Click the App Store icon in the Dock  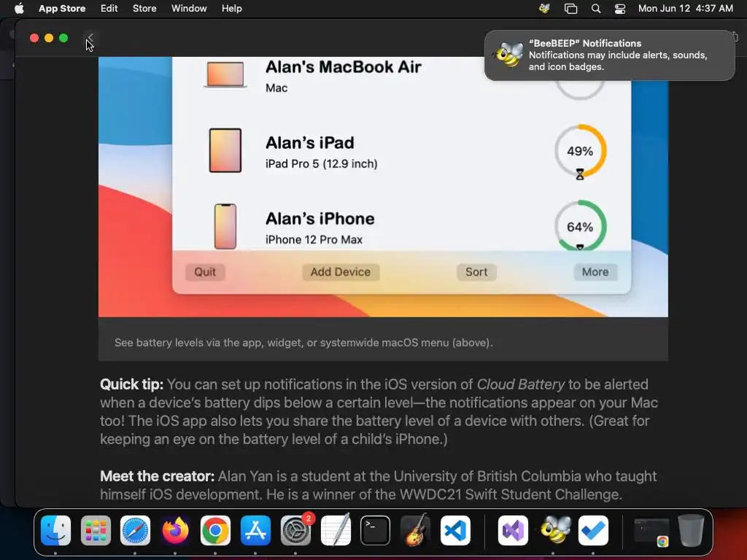(x=255, y=530)
